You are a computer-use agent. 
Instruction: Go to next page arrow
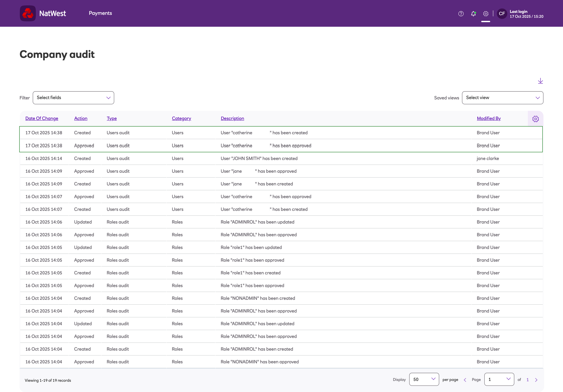click(x=536, y=380)
